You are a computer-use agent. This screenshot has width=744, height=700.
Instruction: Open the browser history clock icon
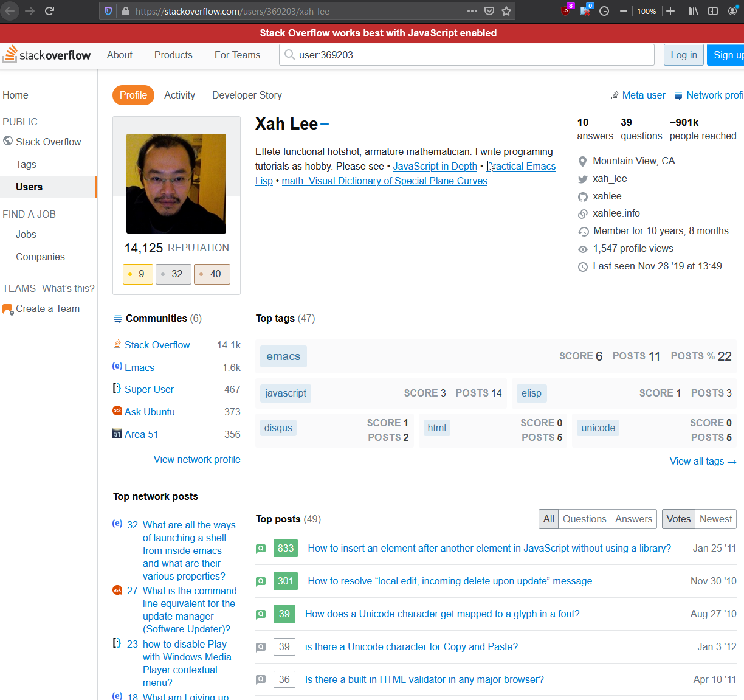(604, 11)
